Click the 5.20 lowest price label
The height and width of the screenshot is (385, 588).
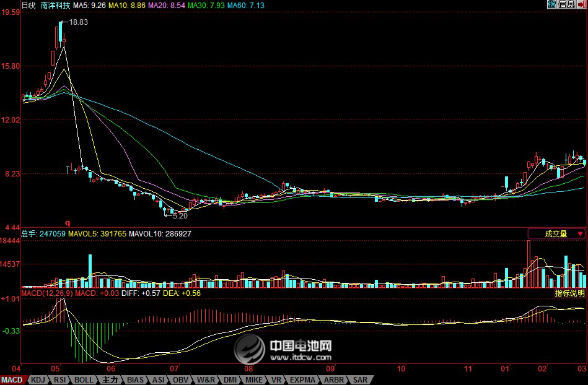(x=180, y=216)
